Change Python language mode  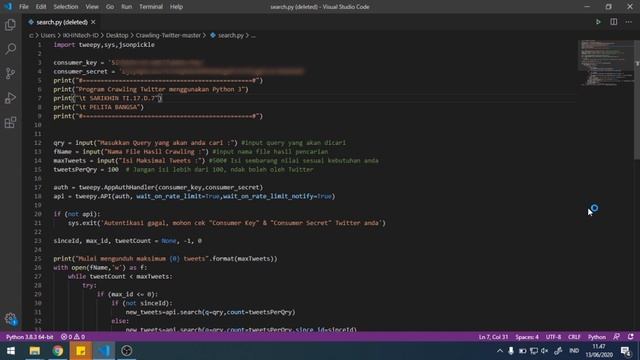click(597, 337)
